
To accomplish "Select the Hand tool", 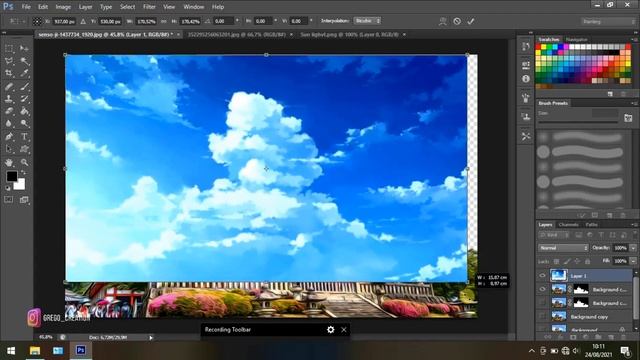I will (x=9, y=162).
